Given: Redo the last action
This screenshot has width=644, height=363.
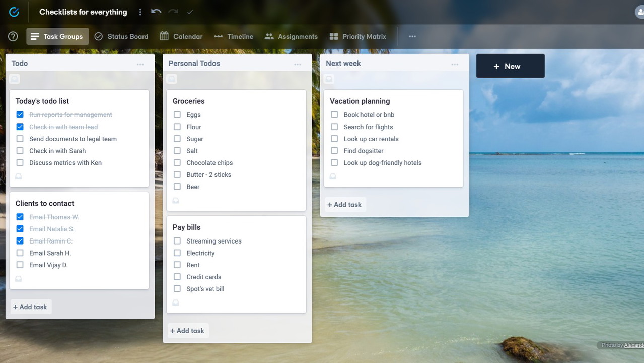Looking at the screenshot, I should (173, 12).
